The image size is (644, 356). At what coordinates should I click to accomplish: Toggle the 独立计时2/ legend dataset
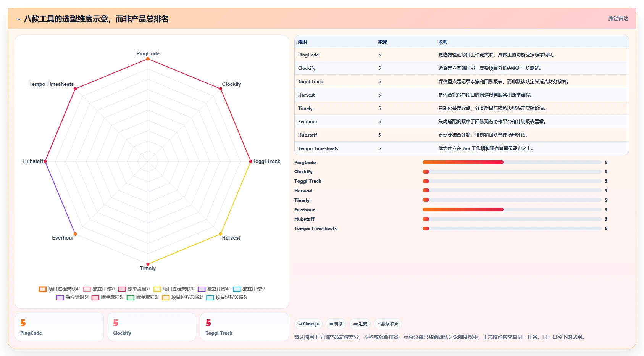(x=99, y=289)
